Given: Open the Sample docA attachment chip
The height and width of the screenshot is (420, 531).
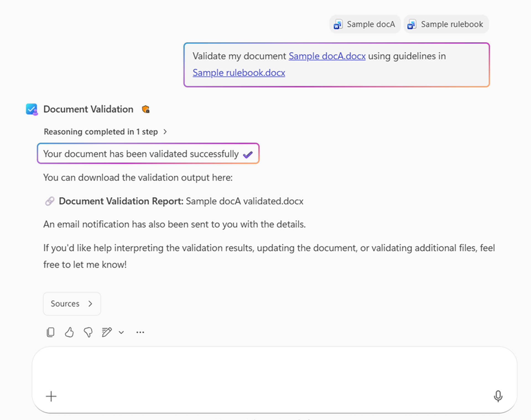Looking at the screenshot, I should point(365,24).
